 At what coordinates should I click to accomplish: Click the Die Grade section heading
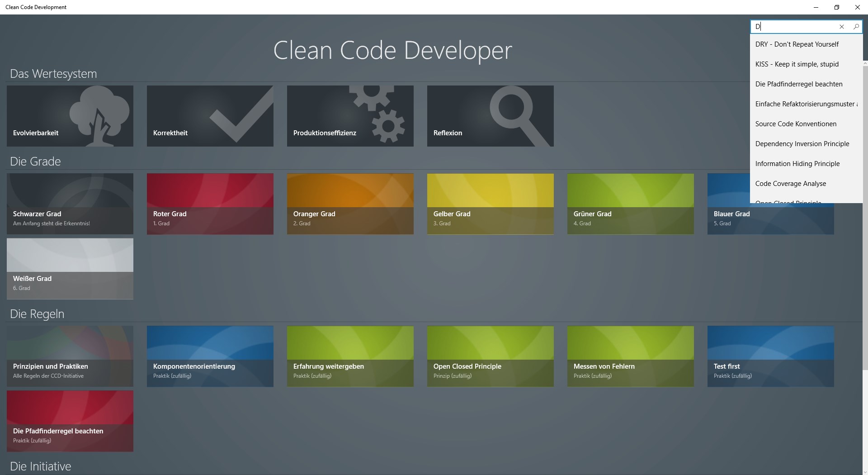pyautogui.click(x=35, y=161)
